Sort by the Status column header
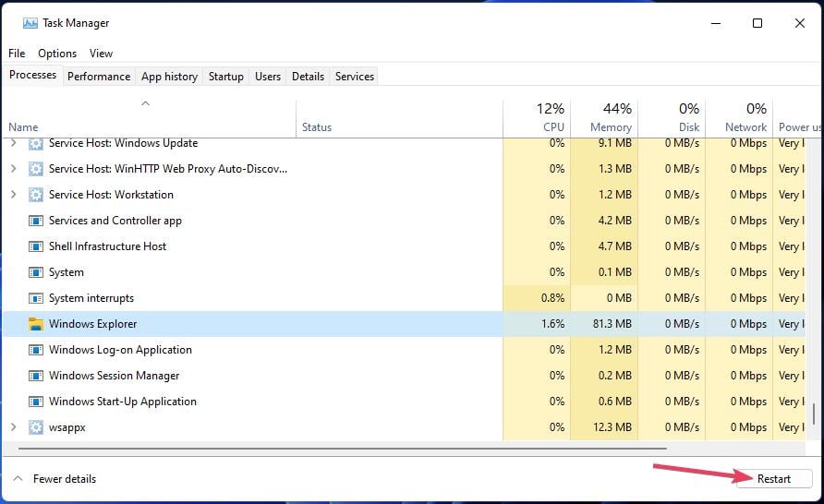This screenshot has height=504, width=824. (399, 119)
